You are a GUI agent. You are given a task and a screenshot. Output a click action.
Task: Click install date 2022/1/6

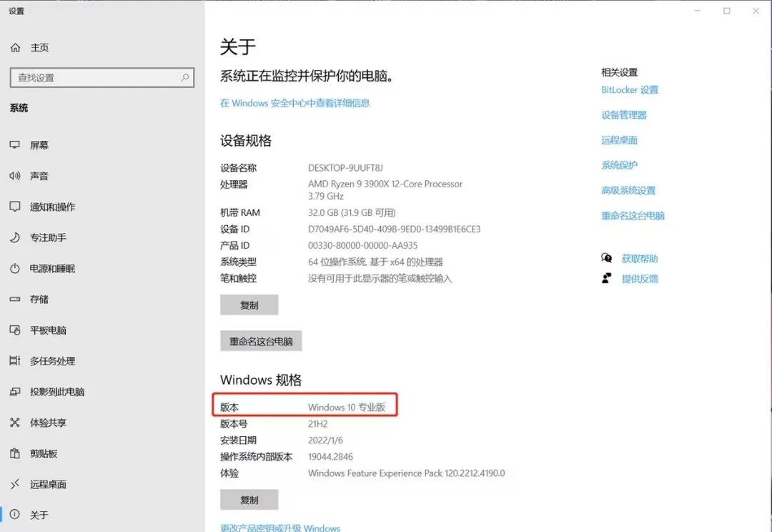[325, 440]
